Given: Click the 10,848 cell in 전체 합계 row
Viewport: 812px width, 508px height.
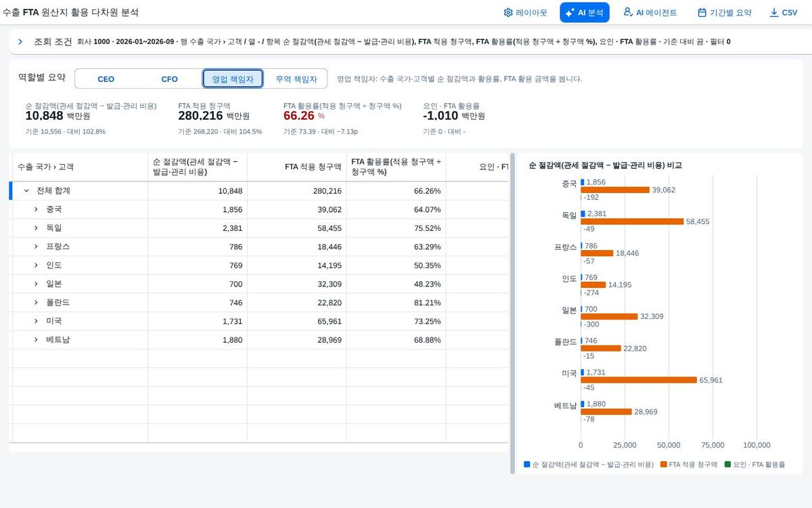Looking at the screenshot, I should point(198,191).
